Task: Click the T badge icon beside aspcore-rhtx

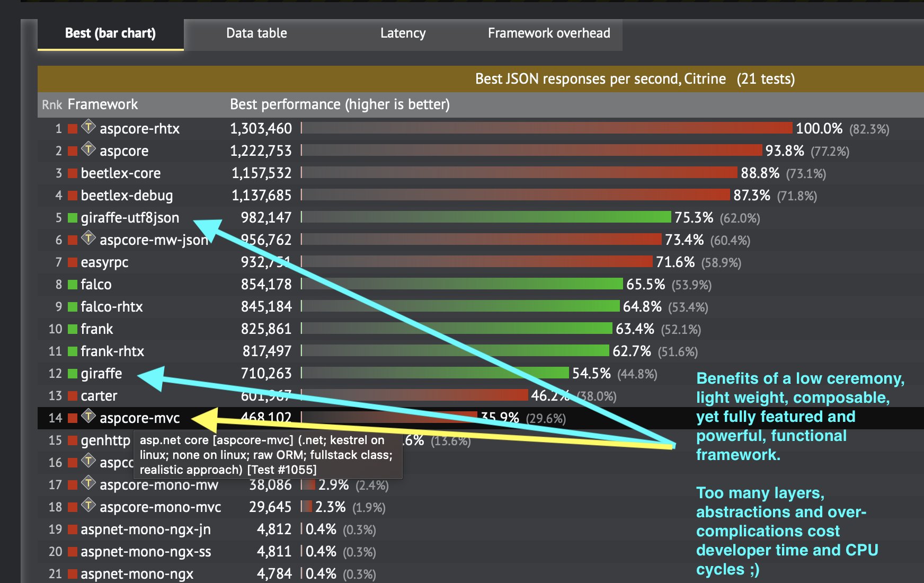Action: (88, 127)
